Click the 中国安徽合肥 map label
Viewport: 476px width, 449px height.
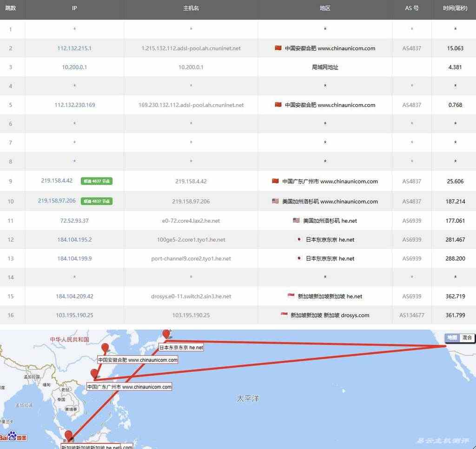click(x=138, y=360)
